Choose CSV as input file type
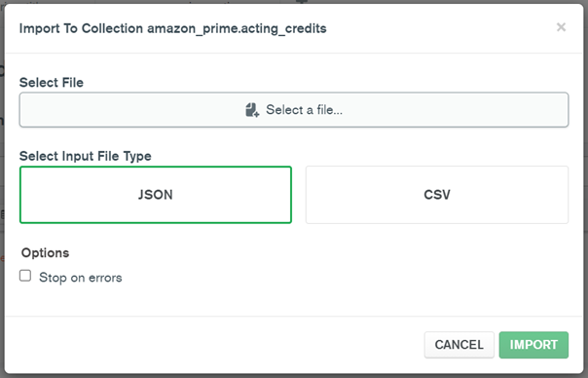Image resolution: width=588 pixels, height=378 pixels. [x=437, y=195]
